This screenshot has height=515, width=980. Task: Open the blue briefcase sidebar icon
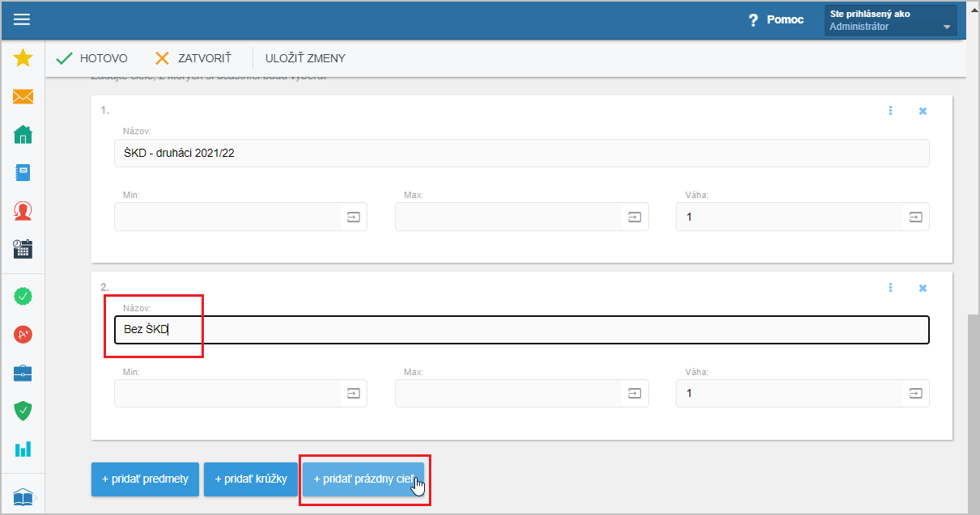pos(23,373)
